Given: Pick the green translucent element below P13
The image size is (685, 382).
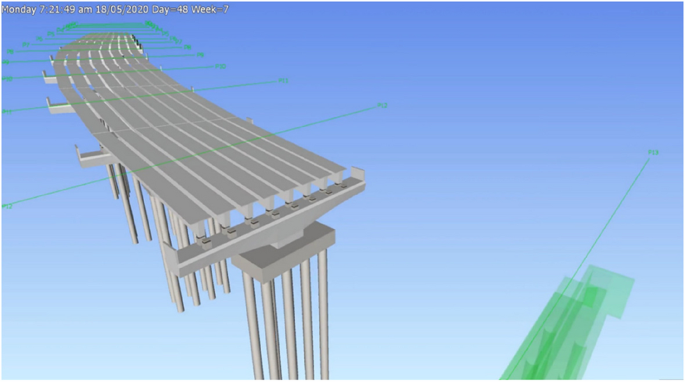Looking at the screenshot, I should tap(568, 323).
